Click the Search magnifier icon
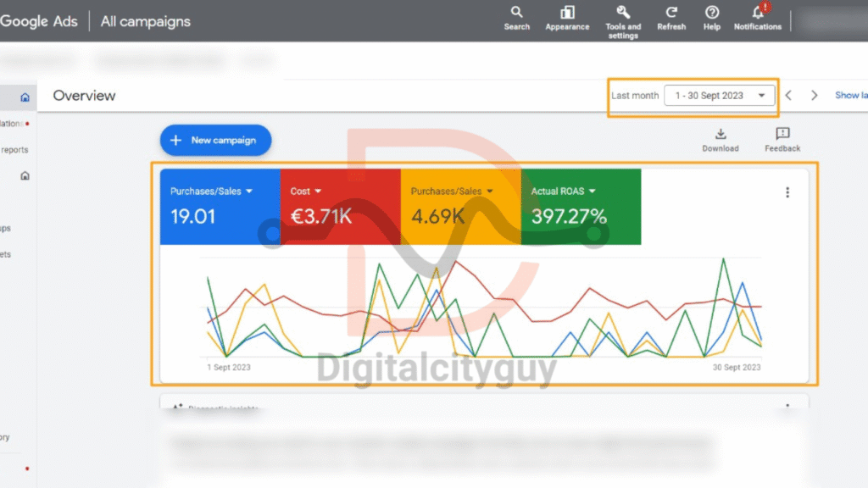The image size is (868, 488). 516,13
